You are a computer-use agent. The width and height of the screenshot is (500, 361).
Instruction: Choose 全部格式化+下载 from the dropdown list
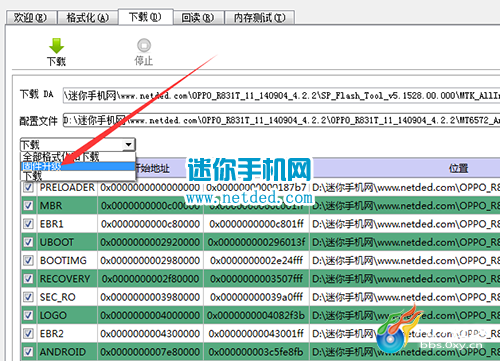pyautogui.click(x=78, y=157)
